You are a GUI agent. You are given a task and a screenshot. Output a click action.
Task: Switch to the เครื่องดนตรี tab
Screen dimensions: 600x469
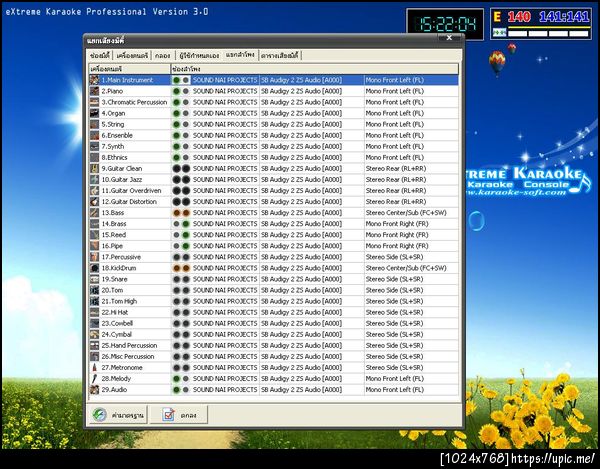click(132, 55)
